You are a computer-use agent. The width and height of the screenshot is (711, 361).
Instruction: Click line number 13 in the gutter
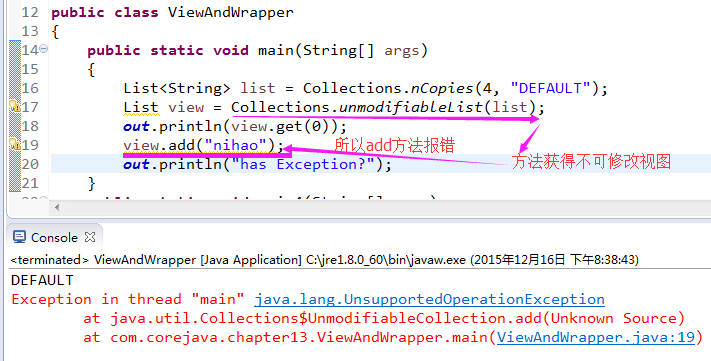coord(30,31)
